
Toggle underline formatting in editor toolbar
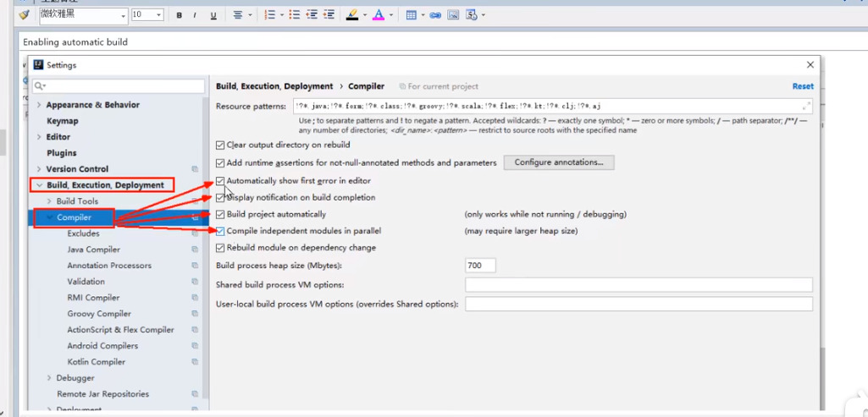213,15
